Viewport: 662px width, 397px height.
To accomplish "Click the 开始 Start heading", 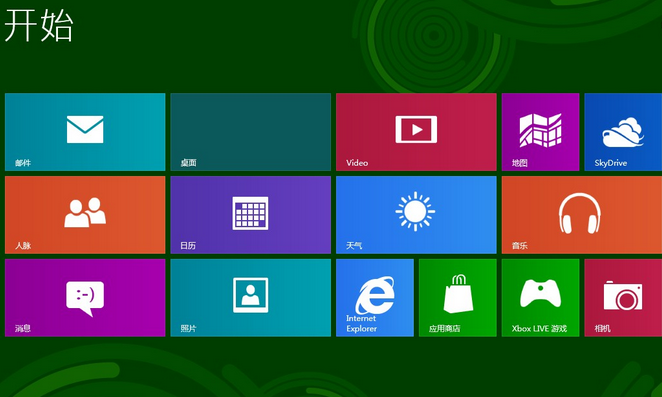I will tap(39, 25).
